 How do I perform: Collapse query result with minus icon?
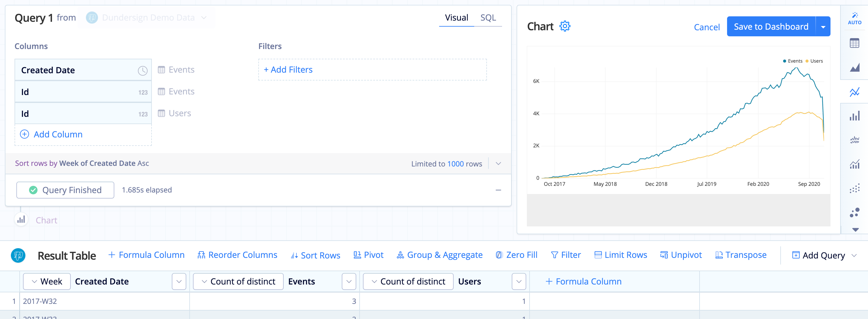498,190
